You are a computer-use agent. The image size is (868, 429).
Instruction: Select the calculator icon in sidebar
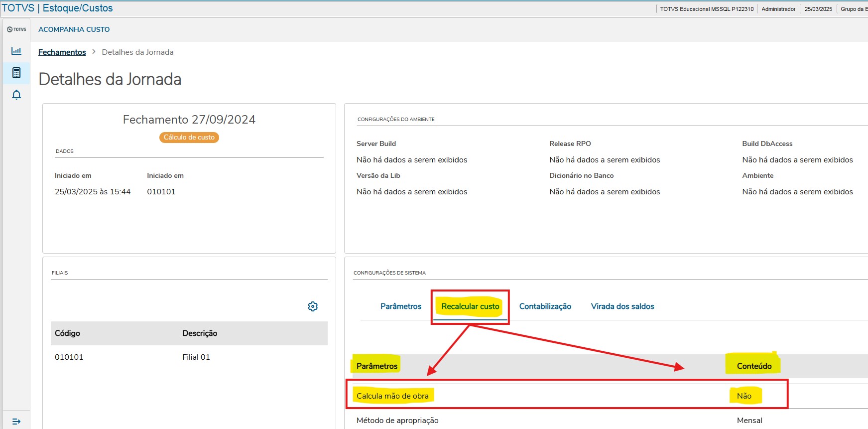click(16, 73)
